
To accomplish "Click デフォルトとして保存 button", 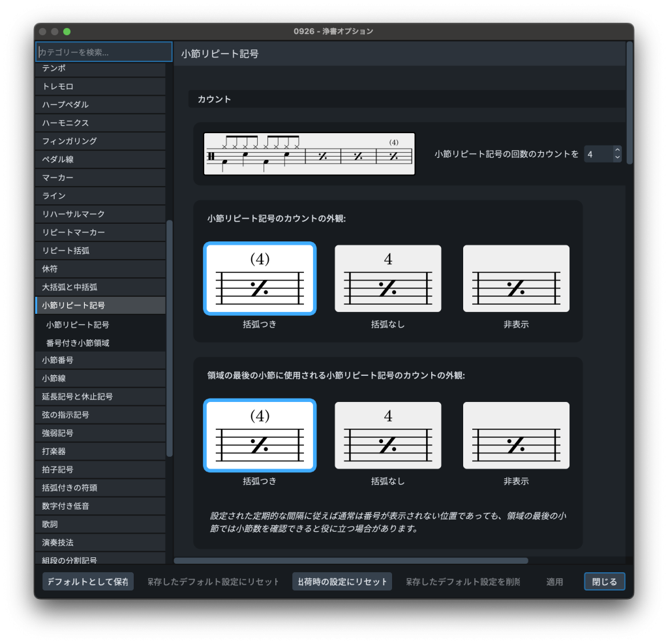I will (87, 581).
